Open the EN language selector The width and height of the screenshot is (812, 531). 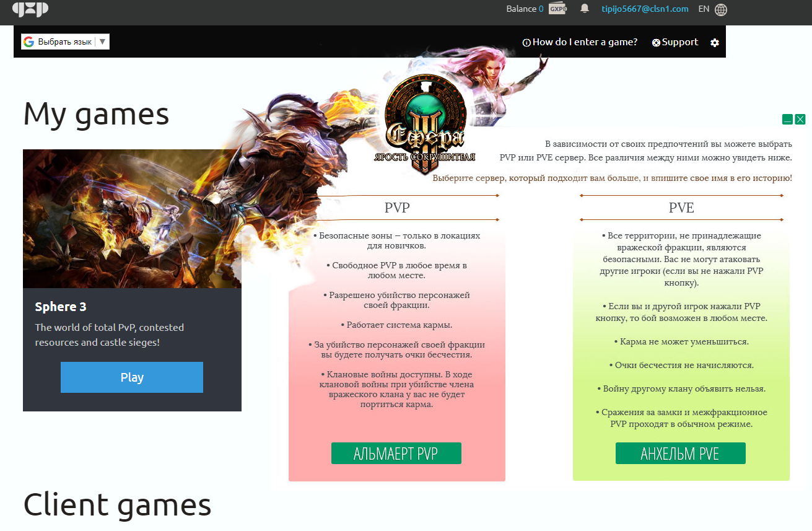point(704,9)
